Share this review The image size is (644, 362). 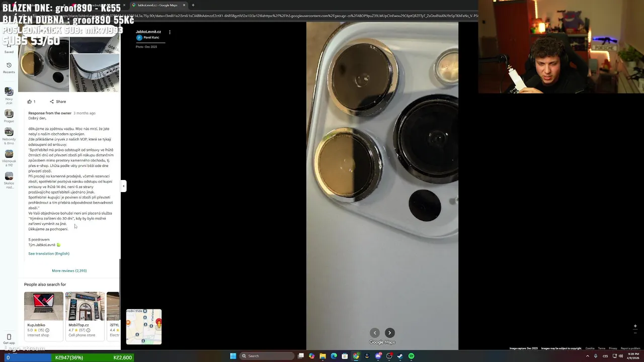click(x=58, y=102)
